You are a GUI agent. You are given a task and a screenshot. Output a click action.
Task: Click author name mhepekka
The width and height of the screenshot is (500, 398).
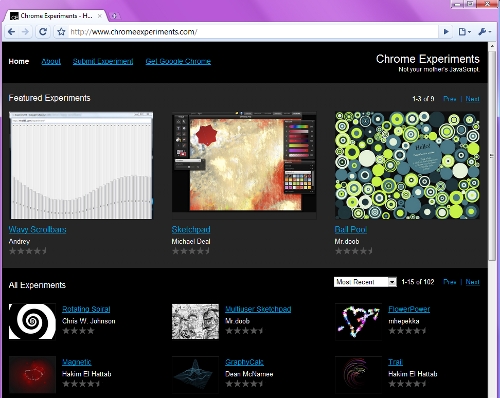pyautogui.click(x=404, y=321)
